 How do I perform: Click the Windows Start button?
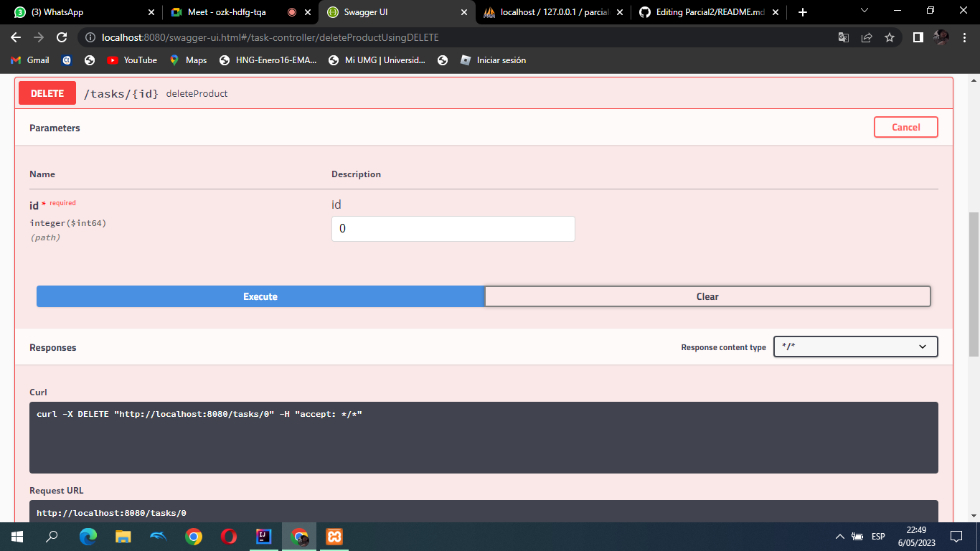click(15, 536)
